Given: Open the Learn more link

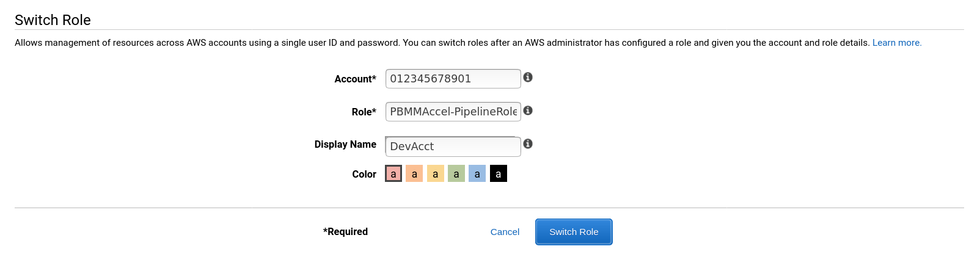Looking at the screenshot, I should pos(896,43).
